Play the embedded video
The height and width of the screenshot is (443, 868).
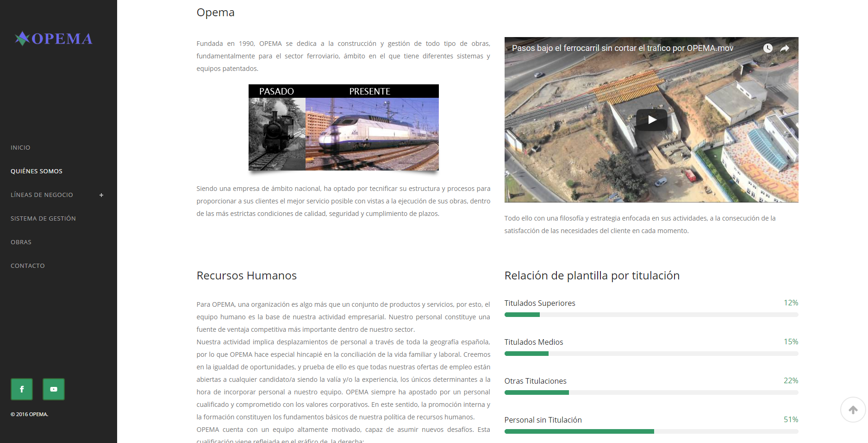pos(652,120)
